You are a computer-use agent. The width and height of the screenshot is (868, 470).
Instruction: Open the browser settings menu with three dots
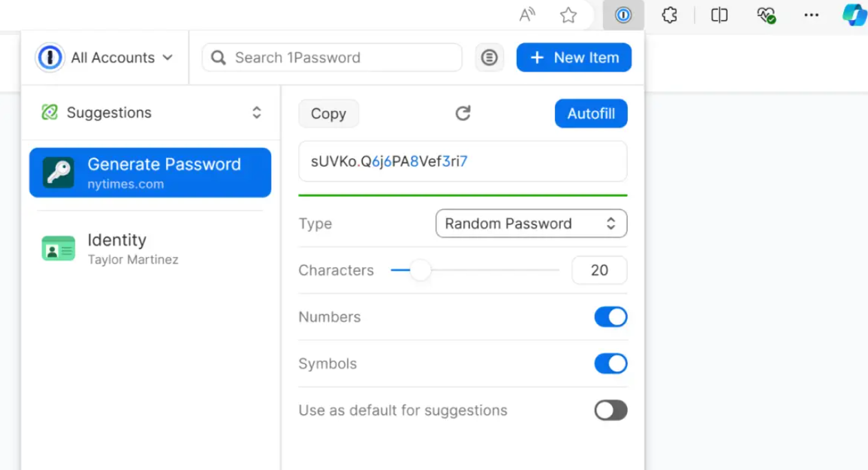coord(811,14)
